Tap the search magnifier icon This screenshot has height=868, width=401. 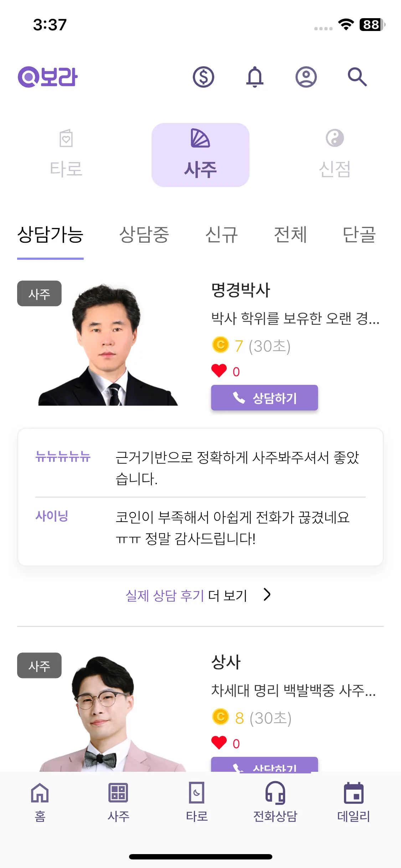(x=357, y=77)
